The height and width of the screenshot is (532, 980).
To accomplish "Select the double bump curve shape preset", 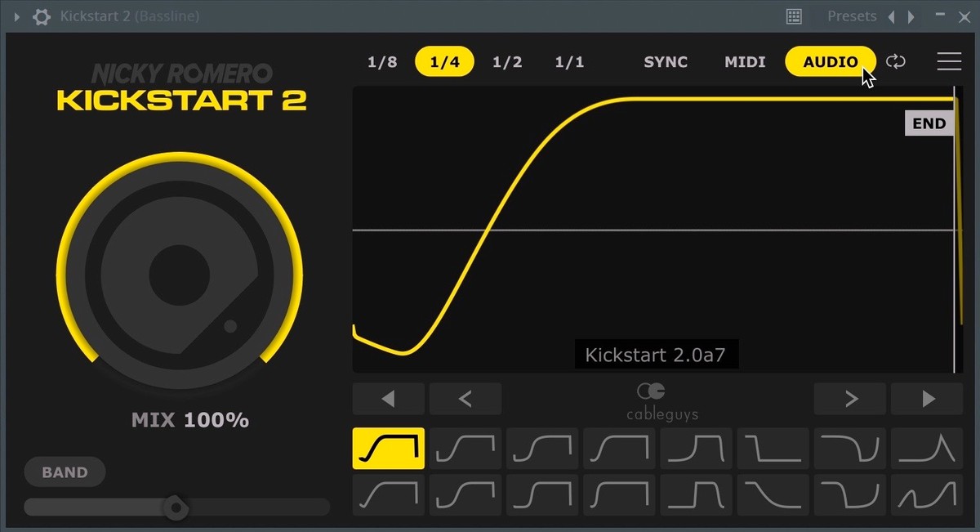I will coord(927,495).
